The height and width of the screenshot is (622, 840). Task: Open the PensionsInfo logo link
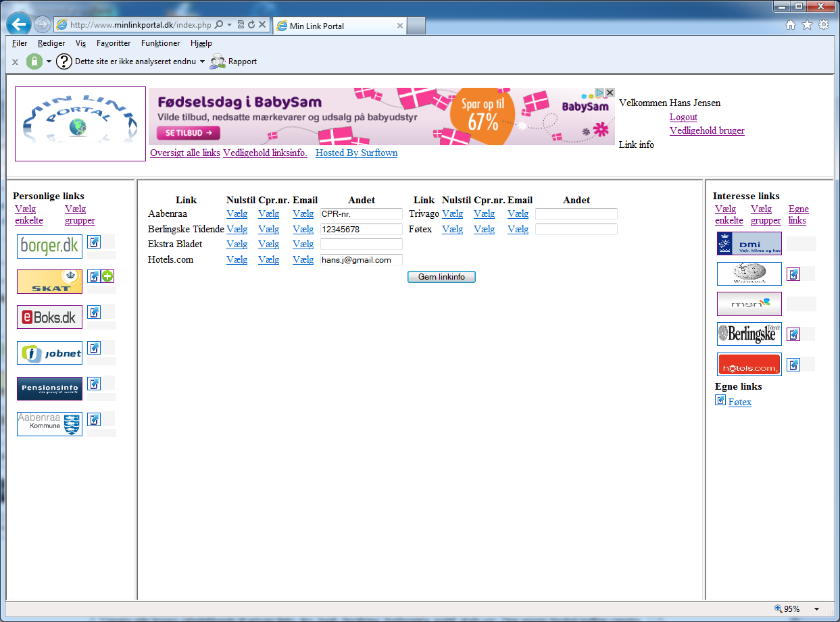point(49,388)
